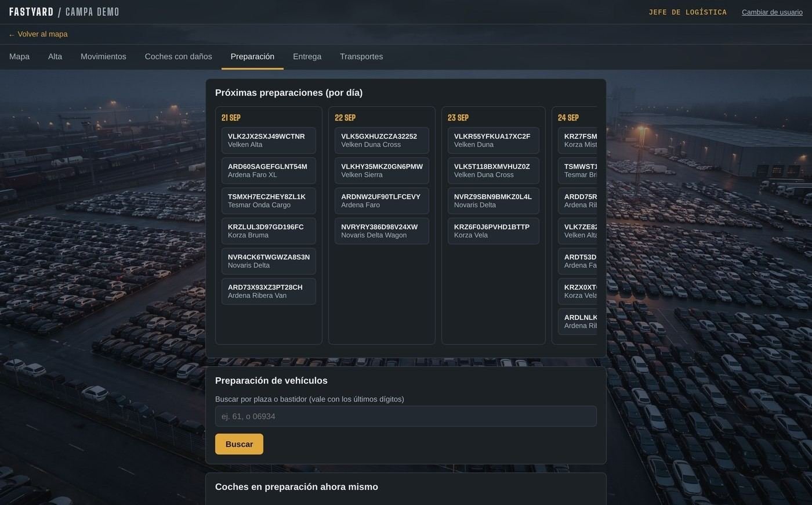Click the Coches en preparación ahora mismo heading
Image resolution: width=812 pixels, height=505 pixels.
click(296, 487)
